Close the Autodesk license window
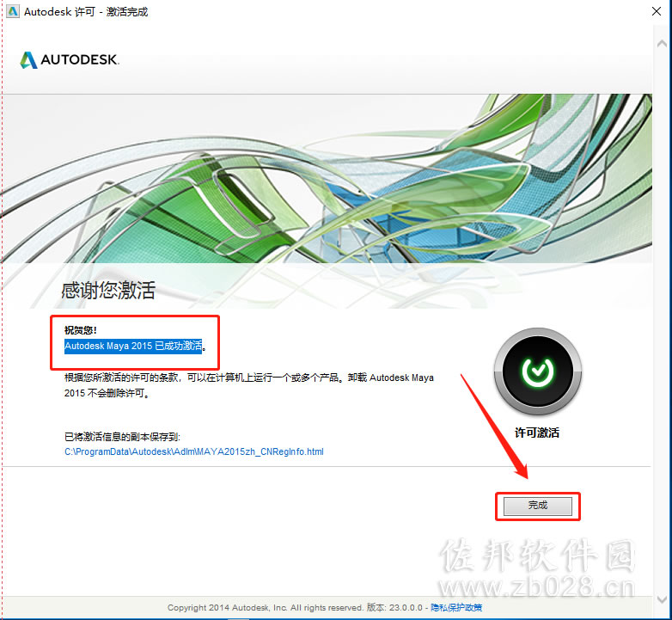Viewport: 672px width, 620px height. 657,11
